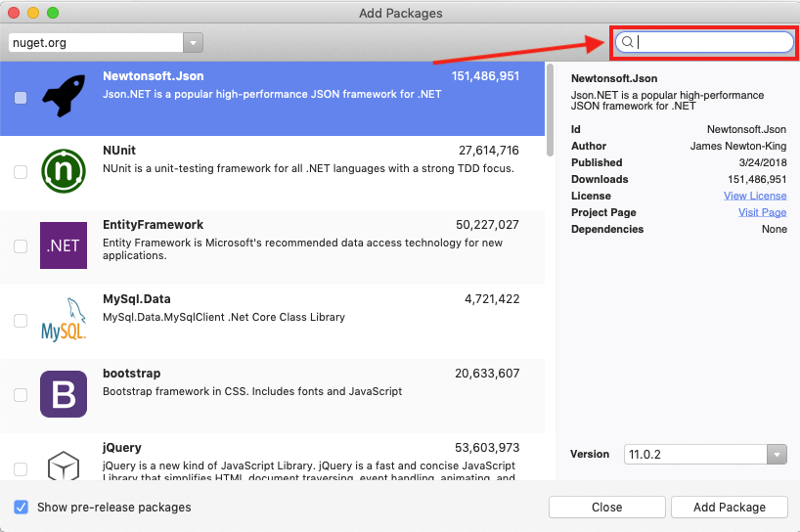Click the NUnit green circle icon
800x532 pixels.
pos(64,172)
